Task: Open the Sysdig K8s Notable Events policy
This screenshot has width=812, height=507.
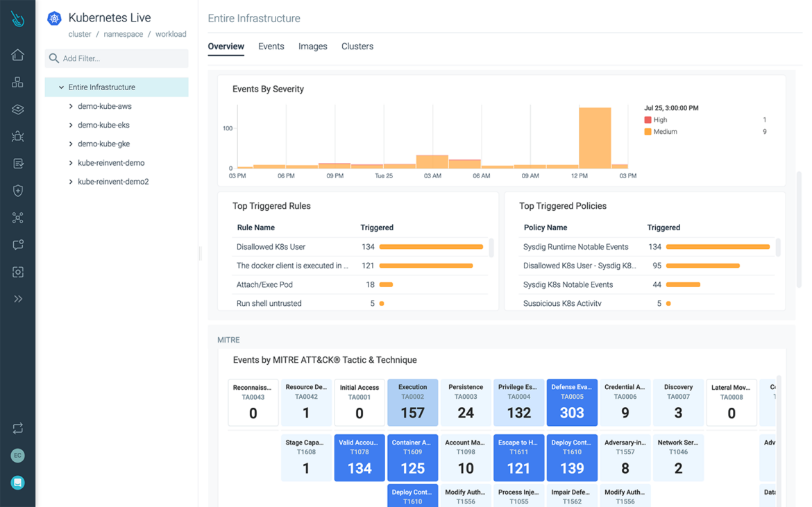Action: point(647,284)
